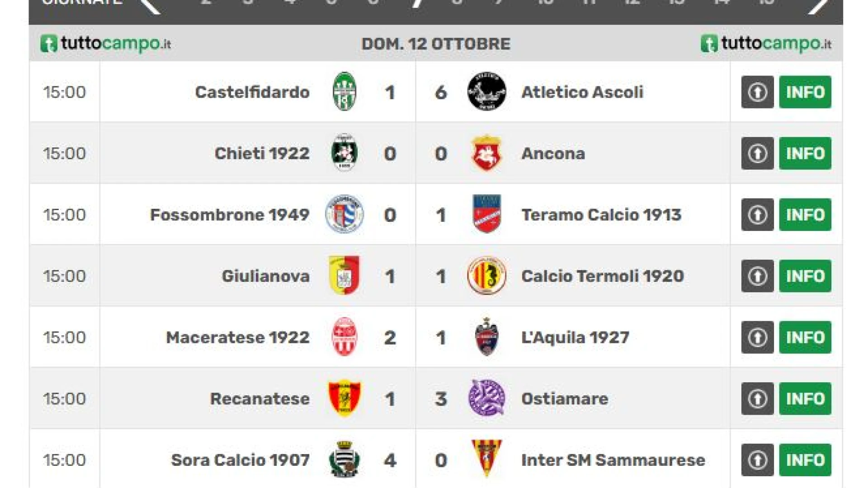Click the L'Aquila 1927 team crest
868x488 pixels.
pos(486,337)
